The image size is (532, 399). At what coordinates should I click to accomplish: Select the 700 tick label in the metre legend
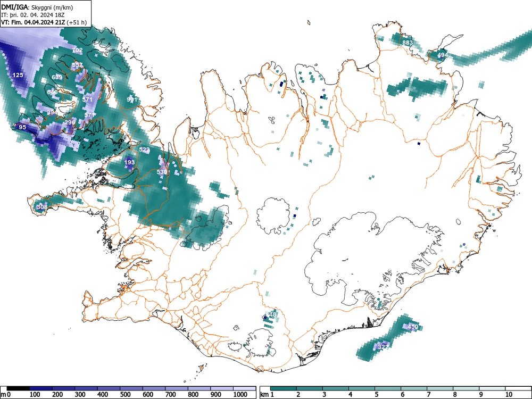click(171, 395)
